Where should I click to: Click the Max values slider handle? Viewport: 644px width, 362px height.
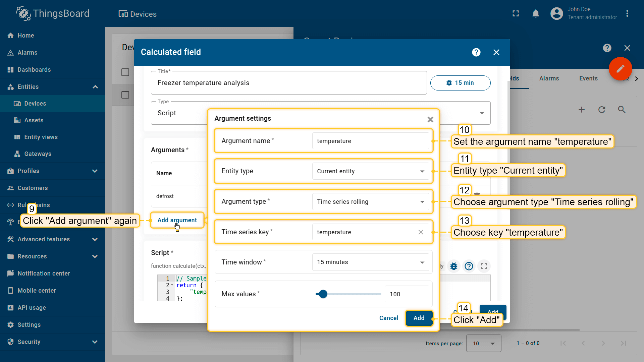coord(323,294)
